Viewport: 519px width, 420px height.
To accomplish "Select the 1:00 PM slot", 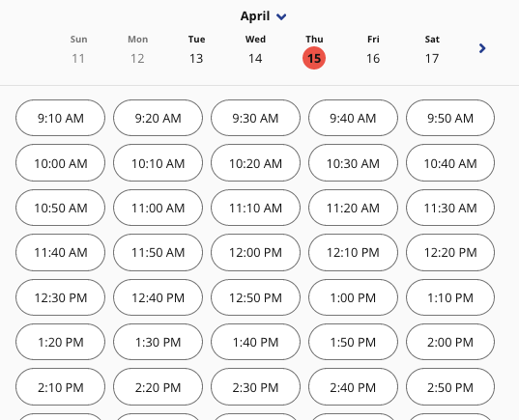I will point(353,297).
